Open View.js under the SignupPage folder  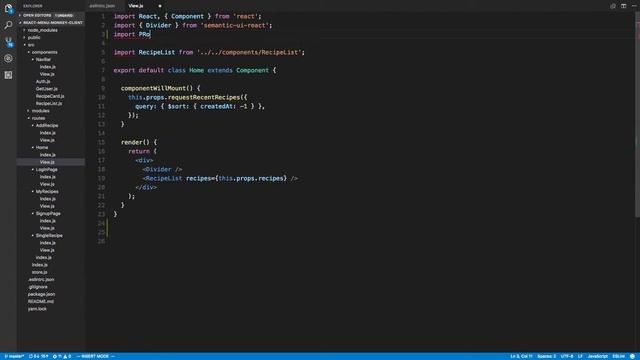[47, 228]
